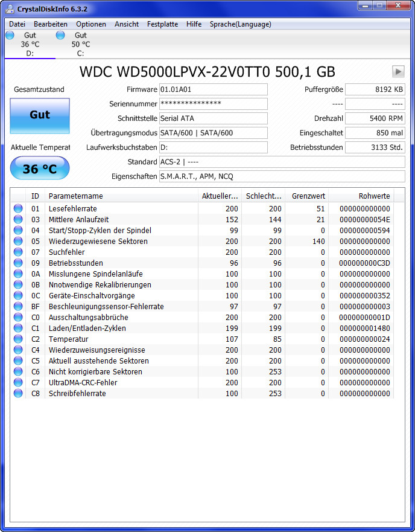Click status orb of Nicht korrigierbare Sektoren

click(18, 371)
